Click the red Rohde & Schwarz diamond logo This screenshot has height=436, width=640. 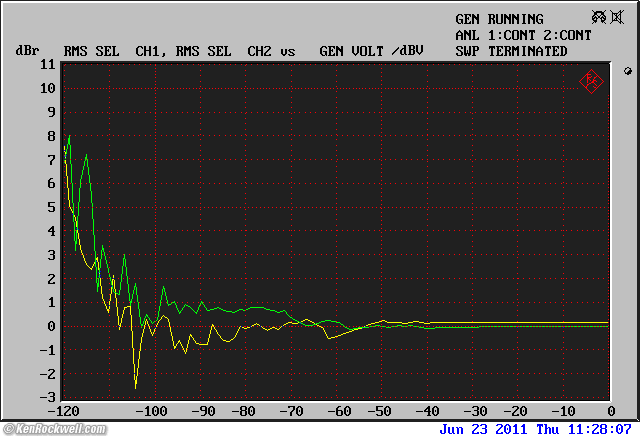tap(590, 81)
